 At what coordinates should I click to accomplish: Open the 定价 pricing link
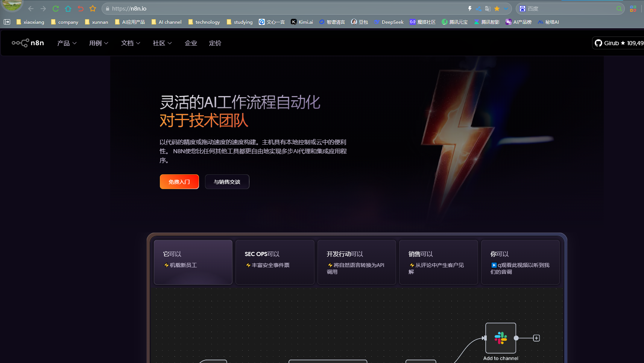coord(215,43)
